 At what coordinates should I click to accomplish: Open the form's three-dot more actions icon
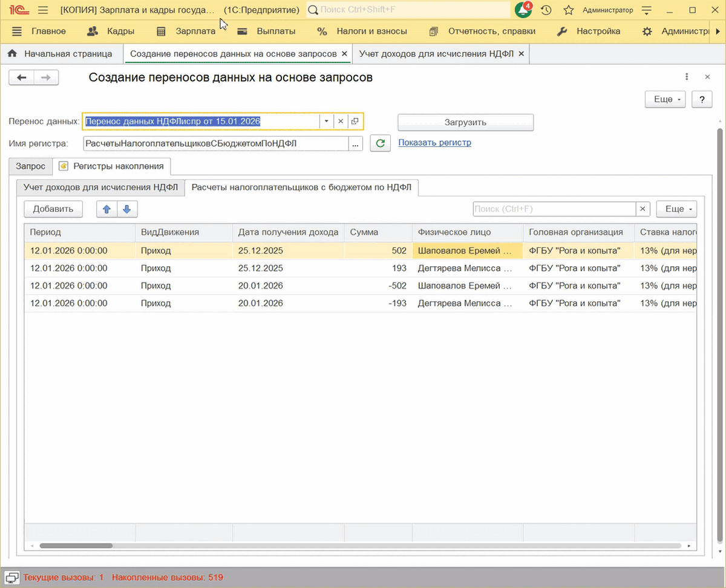(687, 77)
